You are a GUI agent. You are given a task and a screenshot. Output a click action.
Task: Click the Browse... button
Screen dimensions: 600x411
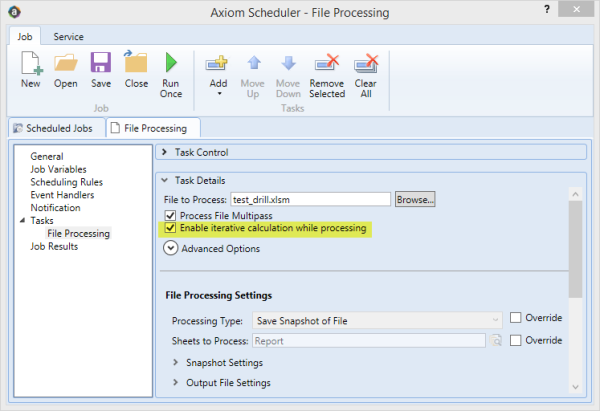pyautogui.click(x=415, y=199)
